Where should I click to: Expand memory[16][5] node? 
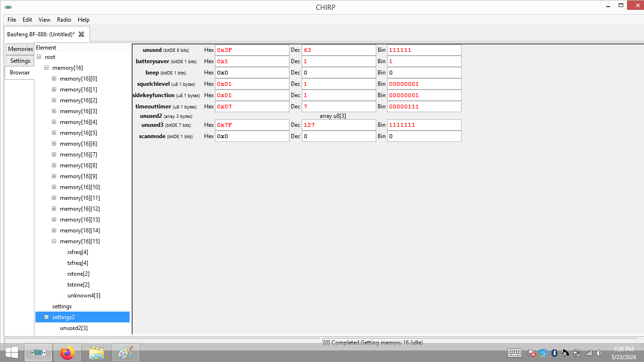[54, 133]
